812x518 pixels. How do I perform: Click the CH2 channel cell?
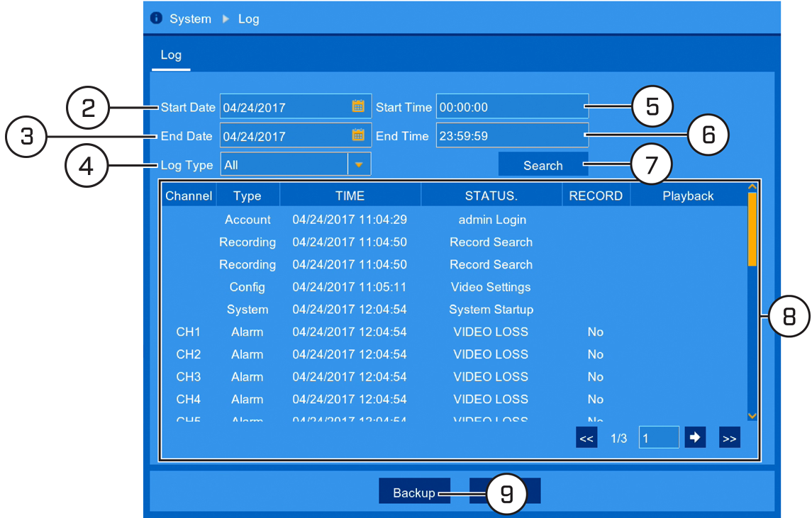[x=189, y=354]
